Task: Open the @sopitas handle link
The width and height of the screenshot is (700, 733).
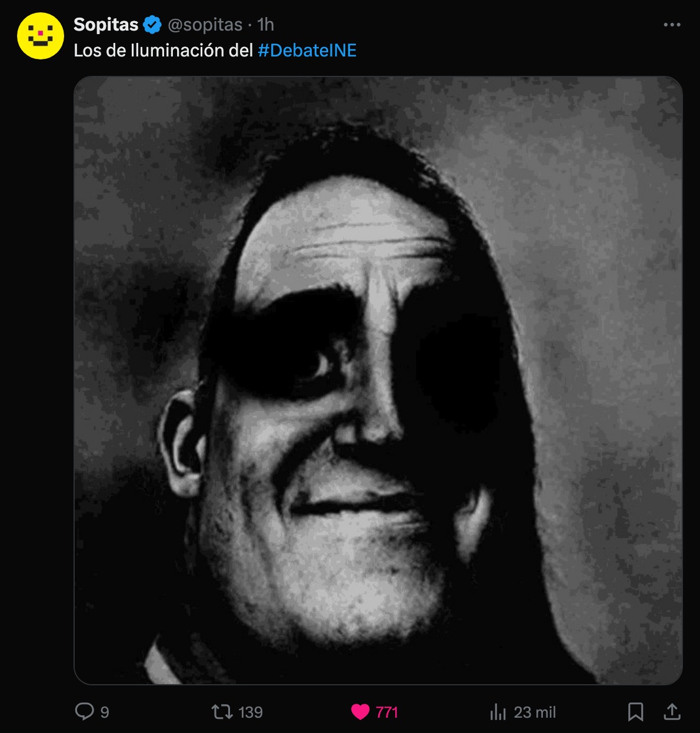Action: click(205, 25)
